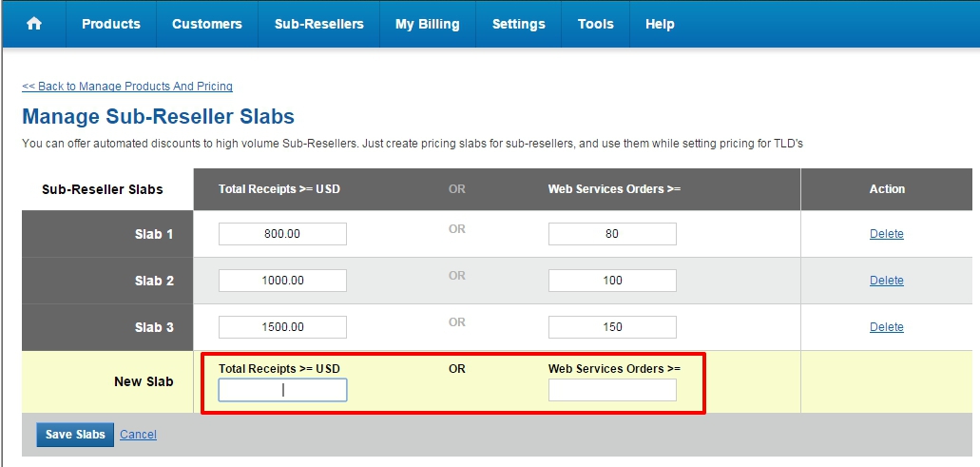Click Slab 2 Total Receipts field
This screenshot has height=467, width=980.
click(282, 281)
